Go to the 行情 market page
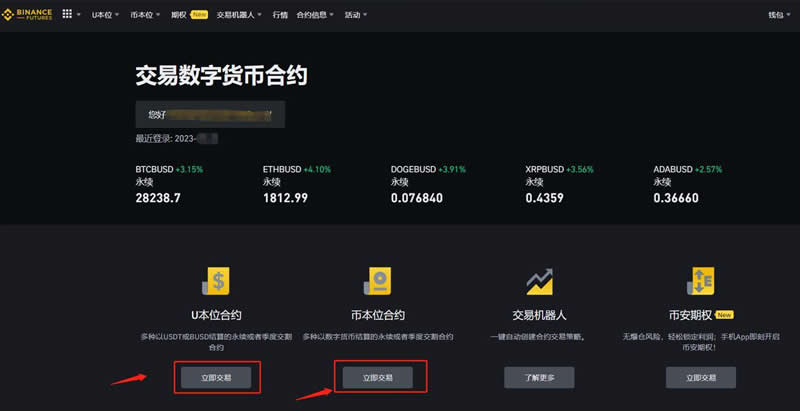Viewport: 800px width, 411px height. click(x=279, y=15)
